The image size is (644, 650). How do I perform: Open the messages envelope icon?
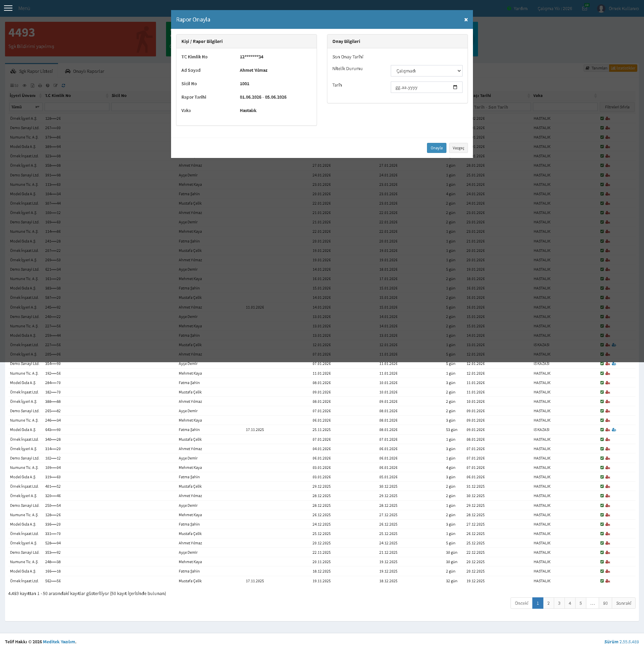pyautogui.click(x=584, y=8)
